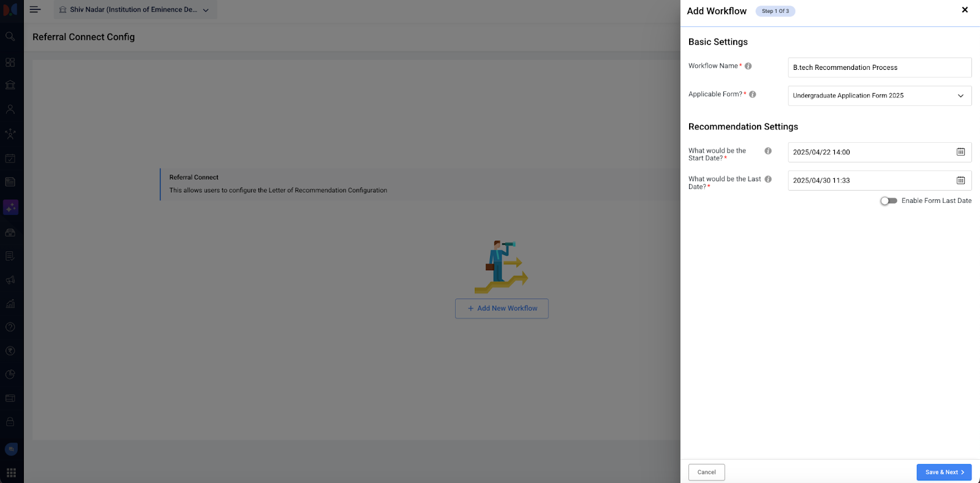Toggle the hamburger menu in top bar

pyautogui.click(x=35, y=10)
